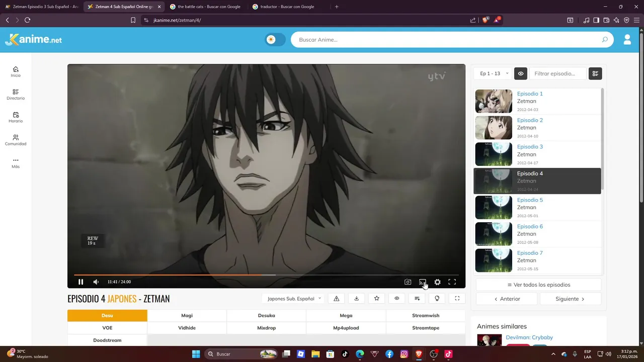Image resolution: width=644 pixels, height=362 pixels.
Task: Open the video player settings gear
Action: (437, 282)
